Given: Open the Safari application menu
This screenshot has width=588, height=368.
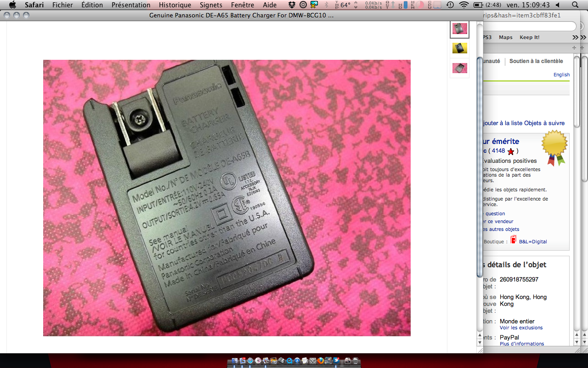Looking at the screenshot, I should (34, 5).
